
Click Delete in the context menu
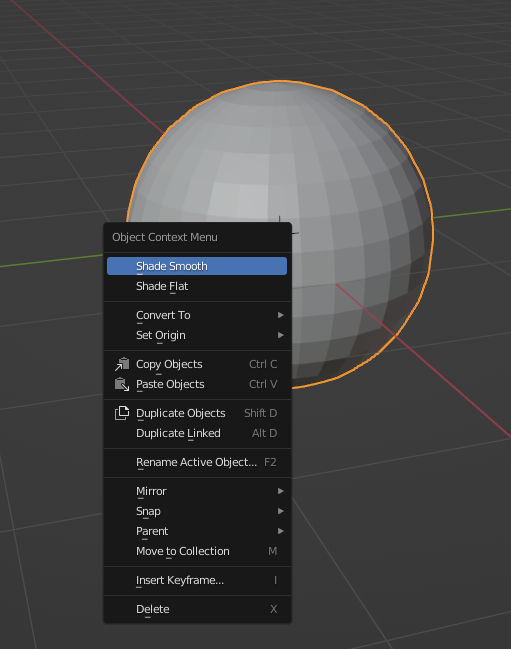197,609
